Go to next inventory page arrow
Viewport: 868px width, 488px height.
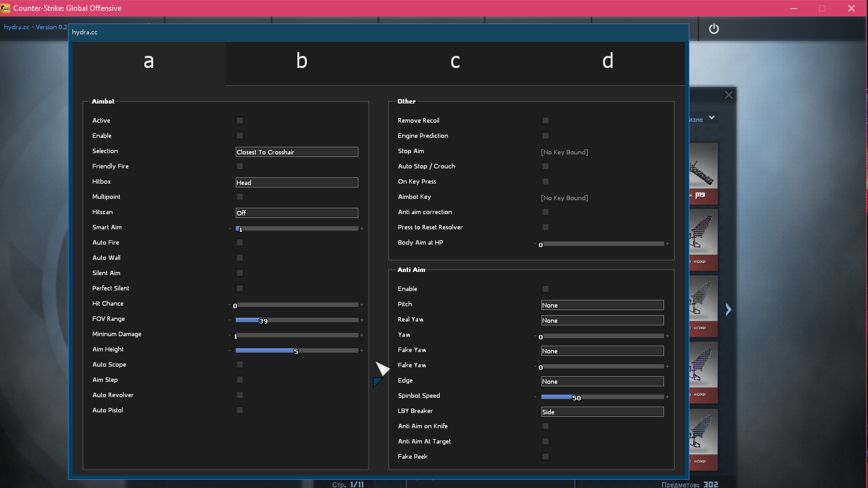[x=728, y=309]
